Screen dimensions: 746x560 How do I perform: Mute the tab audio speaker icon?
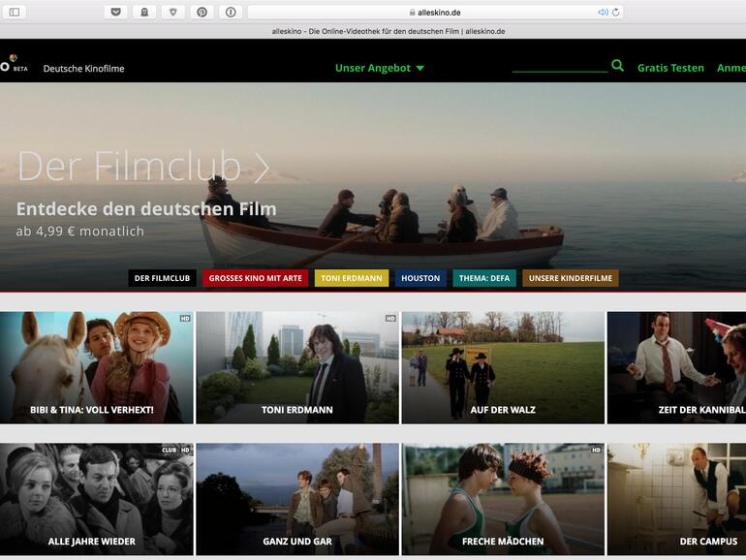point(603,13)
